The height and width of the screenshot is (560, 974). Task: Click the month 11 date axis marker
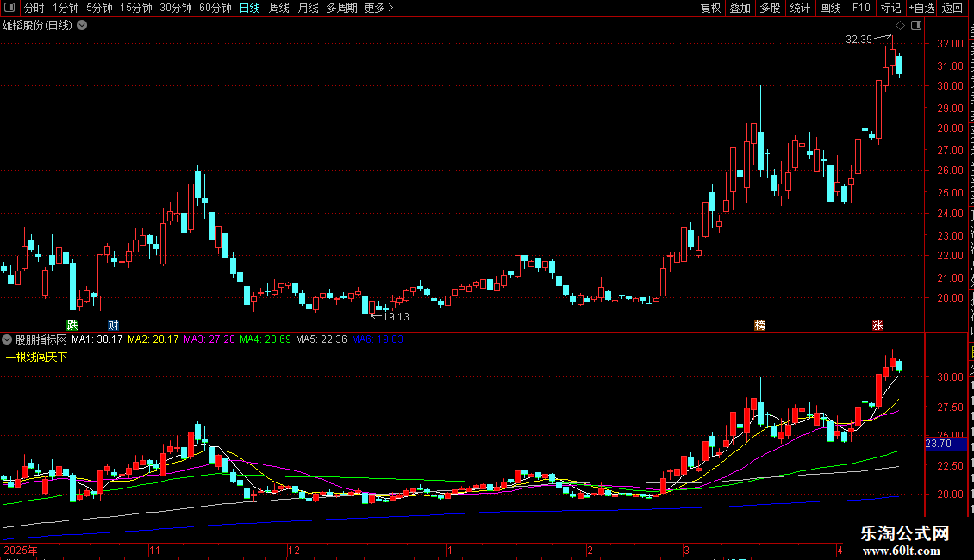tap(154, 550)
